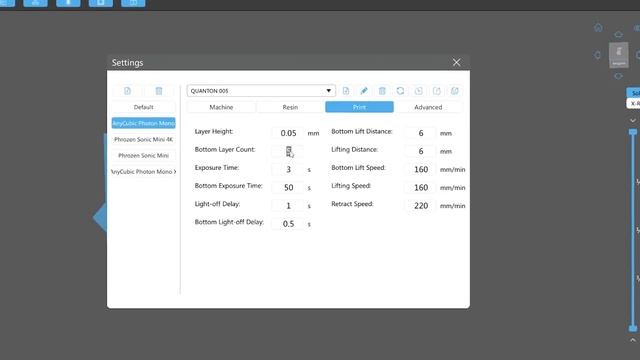Edit Bottom Exposure Time value 50
This screenshot has height=360, width=640.
pos(288,187)
